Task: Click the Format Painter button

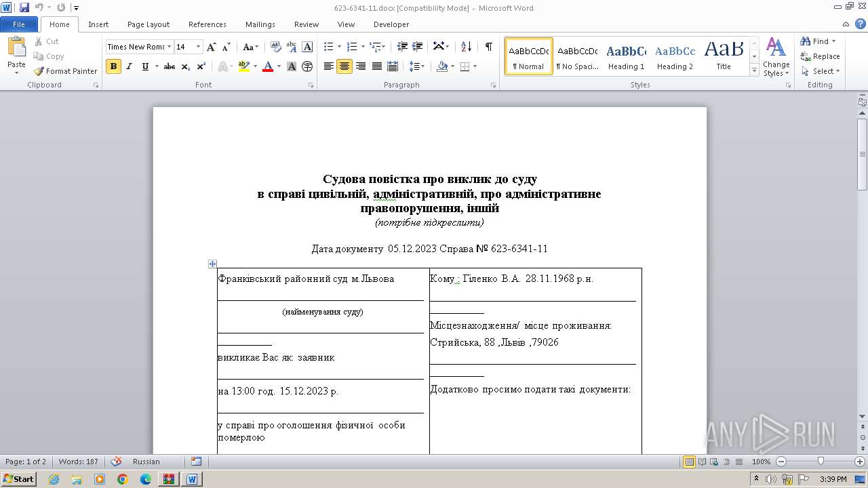Action: (65, 71)
